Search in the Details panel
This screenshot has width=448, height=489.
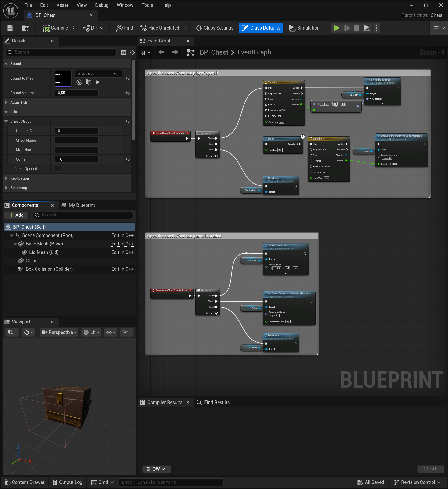click(x=61, y=52)
